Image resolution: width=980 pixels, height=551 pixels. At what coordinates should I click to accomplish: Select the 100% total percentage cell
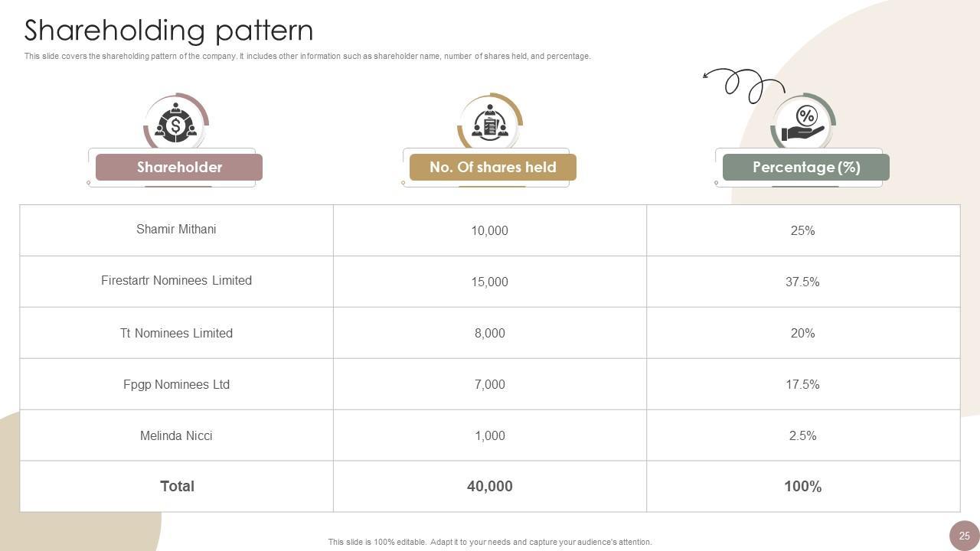[x=802, y=486]
